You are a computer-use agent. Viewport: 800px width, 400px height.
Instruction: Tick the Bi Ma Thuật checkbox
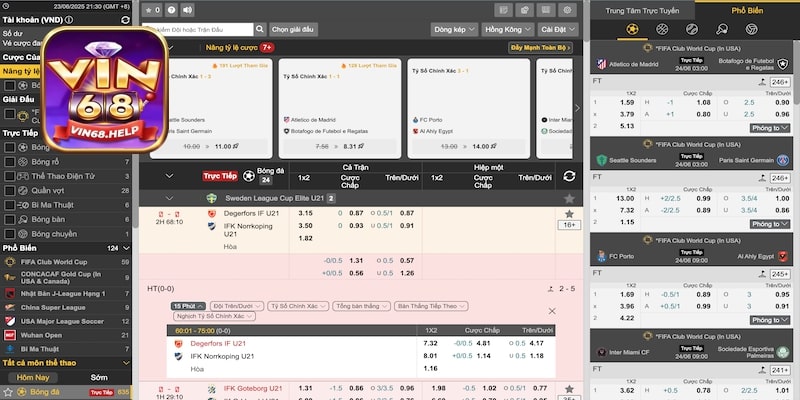(9, 205)
